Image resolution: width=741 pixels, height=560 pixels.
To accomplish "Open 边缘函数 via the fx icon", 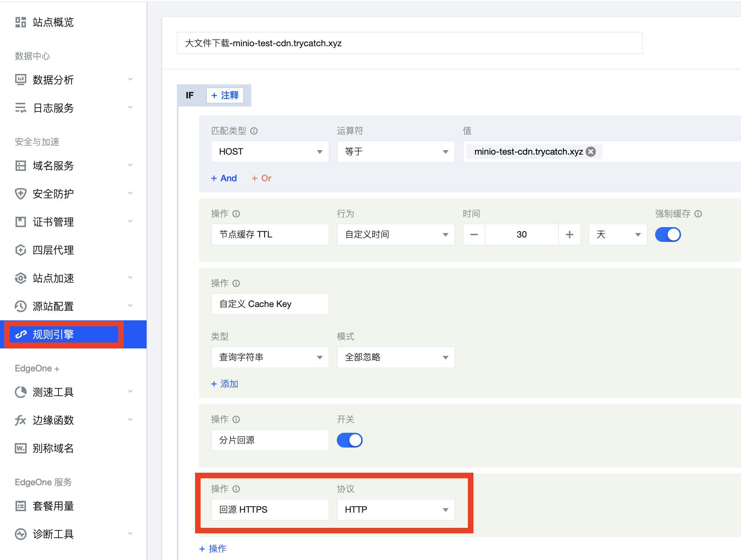I will [x=20, y=420].
